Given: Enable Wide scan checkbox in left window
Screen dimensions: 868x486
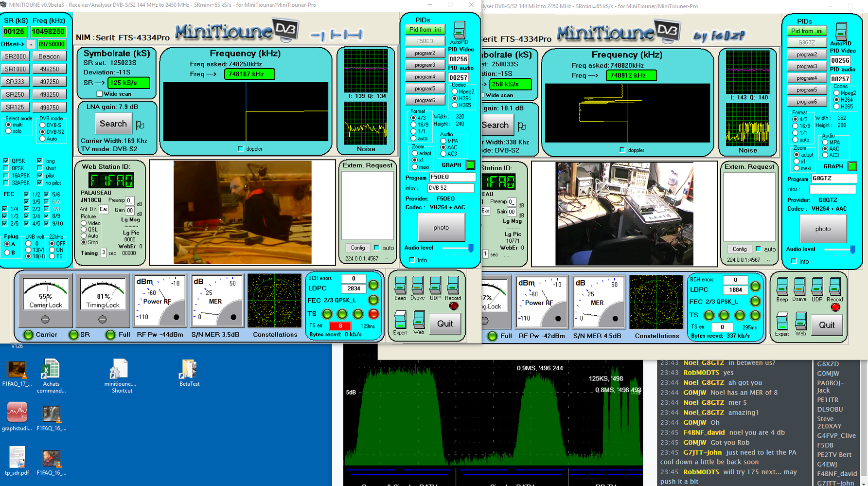Looking at the screenshot, I should coord(100,94).
